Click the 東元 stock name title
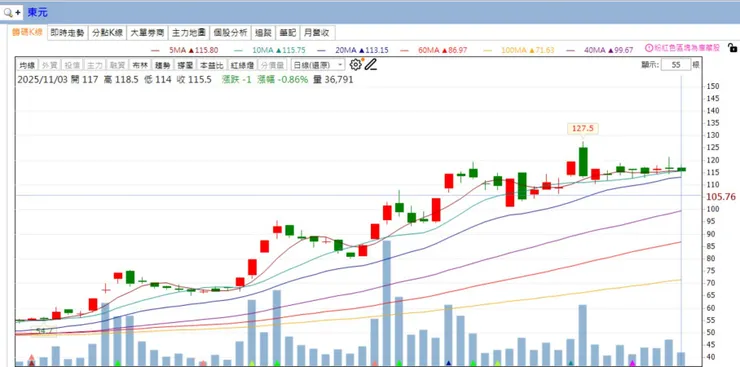 38,13
